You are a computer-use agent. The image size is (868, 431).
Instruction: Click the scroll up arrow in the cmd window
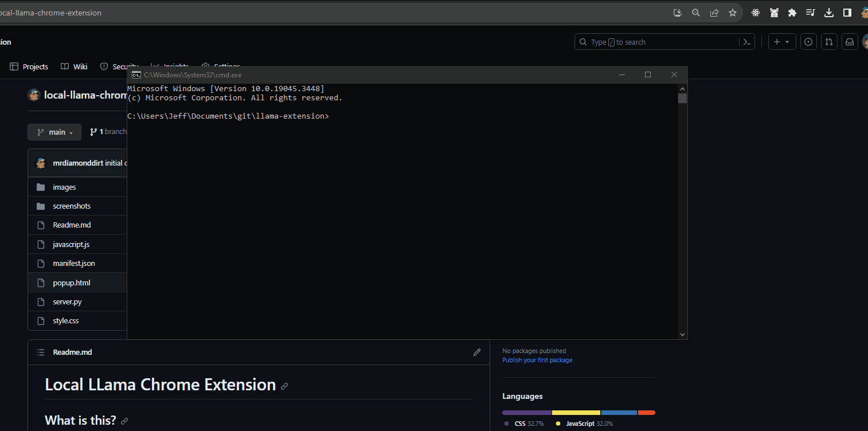(x=682, y=89)
